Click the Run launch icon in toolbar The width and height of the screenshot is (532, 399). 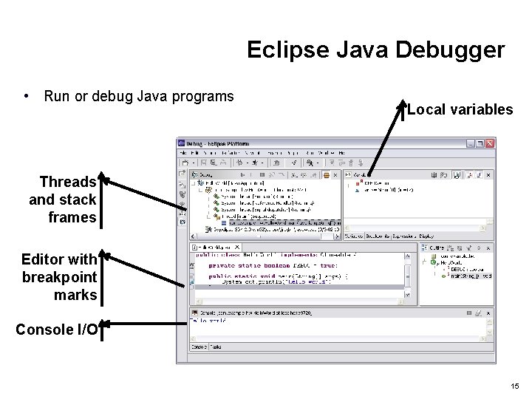pyautogui.click(x=255, y=163)
